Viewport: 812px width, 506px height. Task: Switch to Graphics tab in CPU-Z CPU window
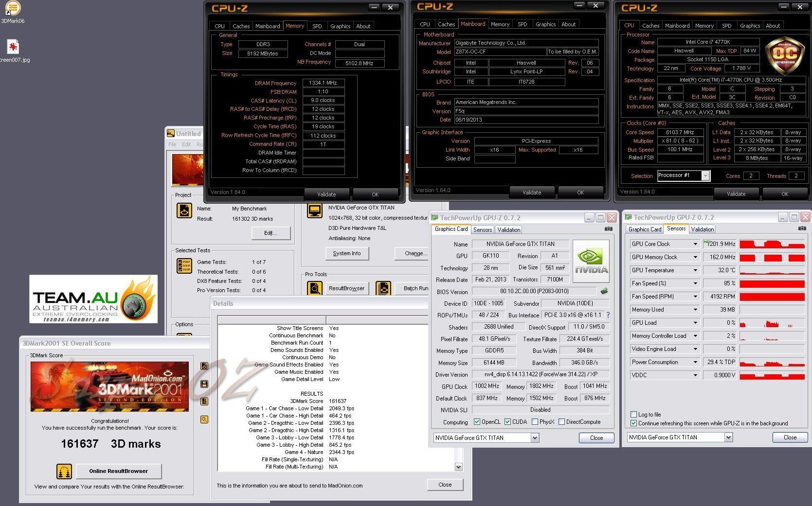(x=750, y=26)
